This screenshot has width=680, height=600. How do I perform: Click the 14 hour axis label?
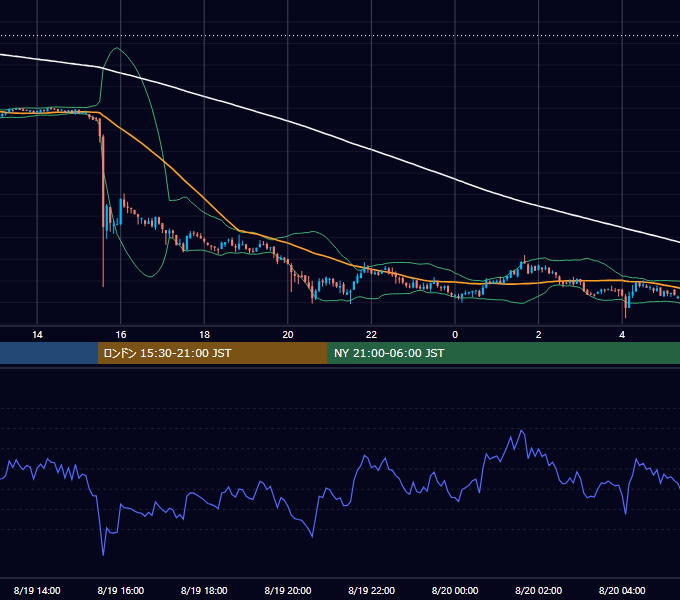pos(37,335)
